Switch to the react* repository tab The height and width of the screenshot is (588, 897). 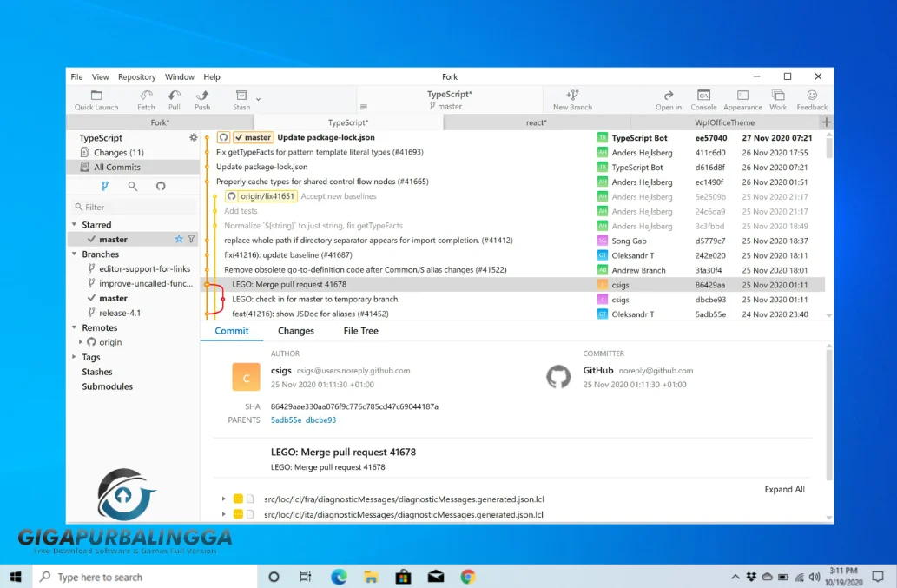(537, 122)
